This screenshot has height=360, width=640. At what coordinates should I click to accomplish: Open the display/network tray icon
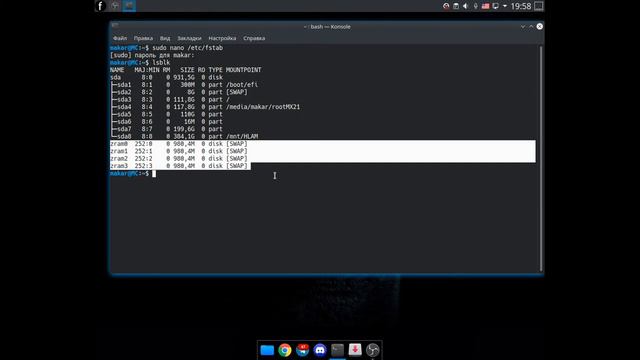(x=496, y=6)
